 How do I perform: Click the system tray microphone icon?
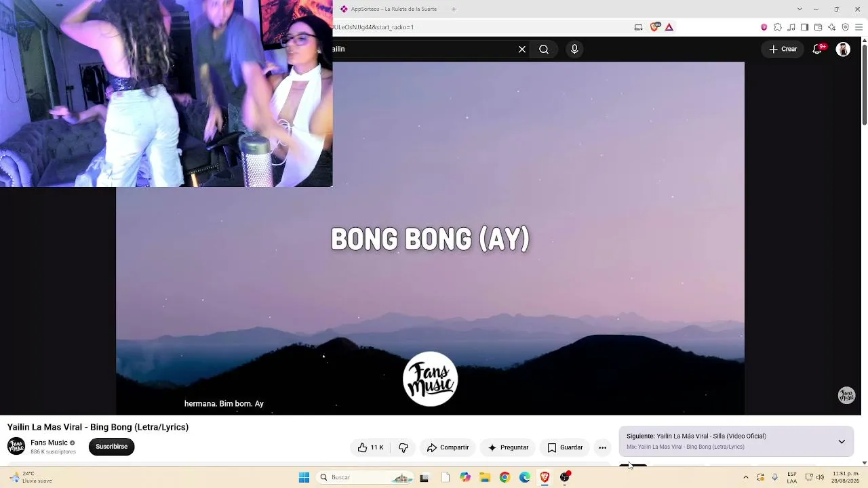pos(775,478)
